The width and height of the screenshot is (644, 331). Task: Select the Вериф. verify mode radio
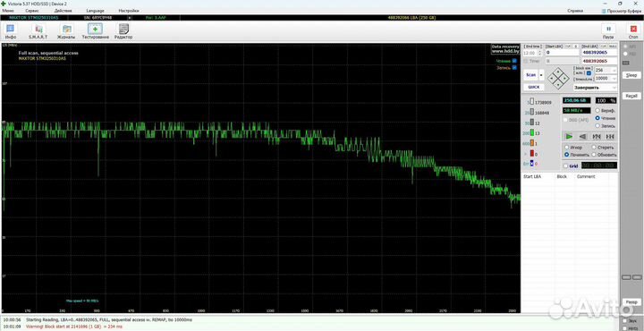click(597, 110)
